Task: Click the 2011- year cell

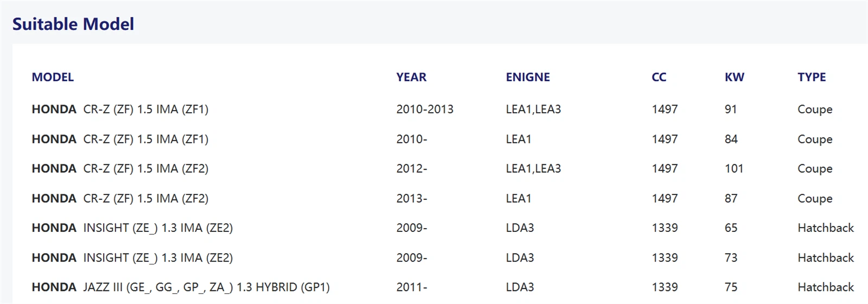Action: [412, 287]
